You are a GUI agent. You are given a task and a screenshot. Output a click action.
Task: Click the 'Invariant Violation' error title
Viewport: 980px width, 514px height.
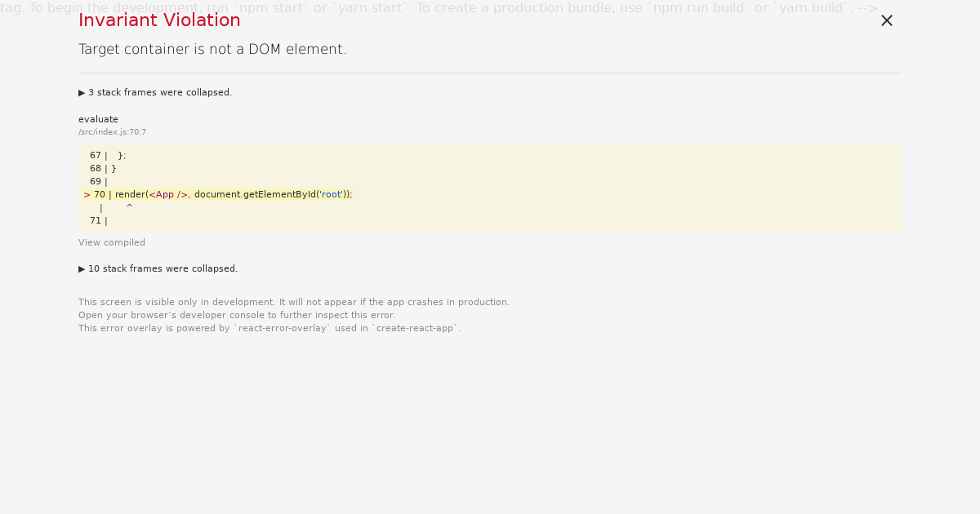click(159, 20)
